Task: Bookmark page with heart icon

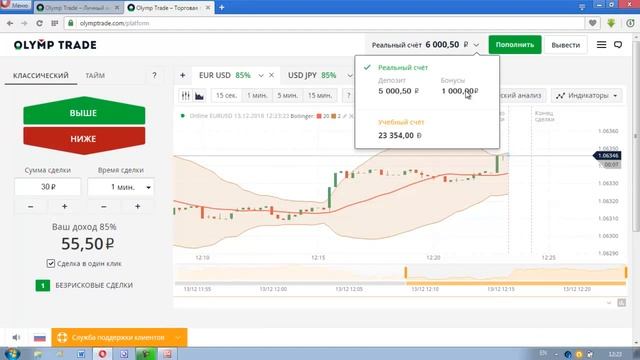Action: (593, 23)
